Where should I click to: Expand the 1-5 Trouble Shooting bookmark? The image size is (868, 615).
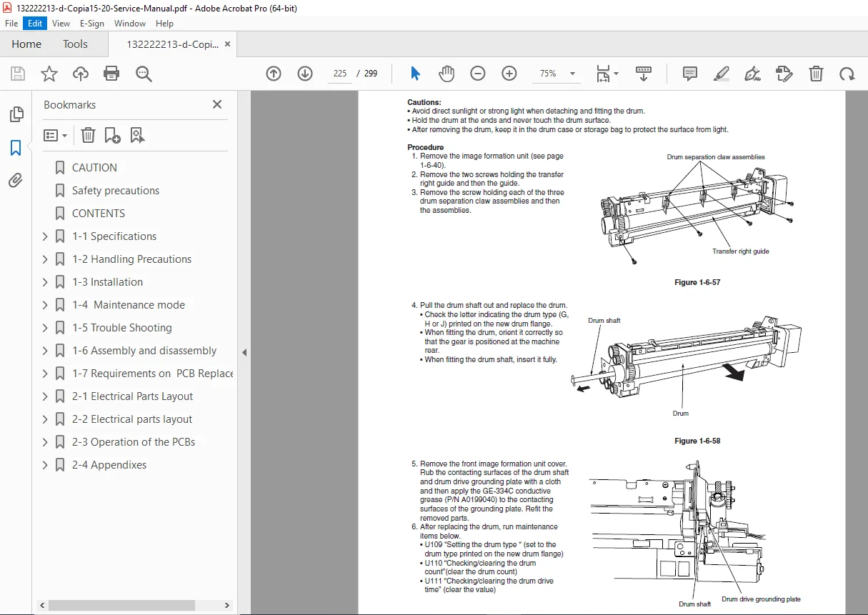pos(46,328)
